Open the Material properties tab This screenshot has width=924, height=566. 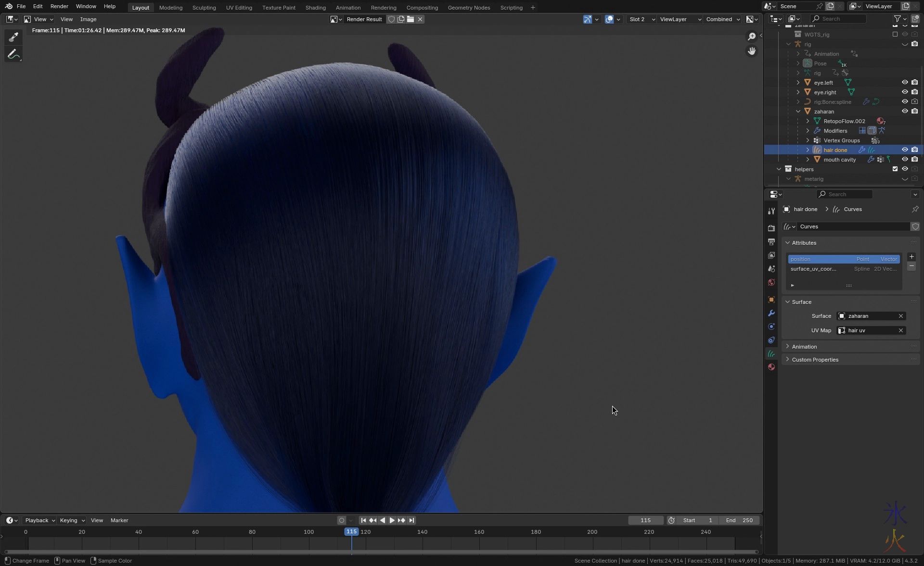click(x=771, y=367)
